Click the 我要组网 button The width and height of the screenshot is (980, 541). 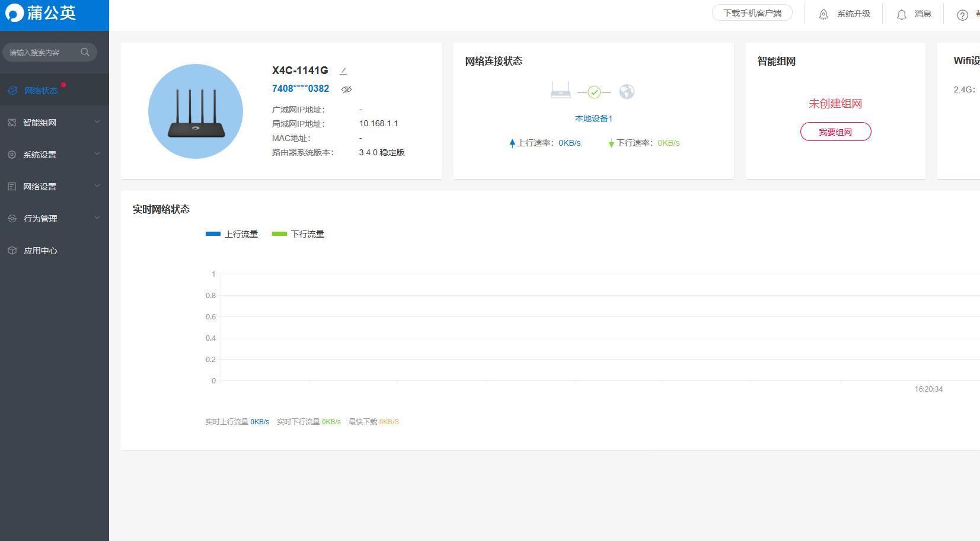(836, 132)
